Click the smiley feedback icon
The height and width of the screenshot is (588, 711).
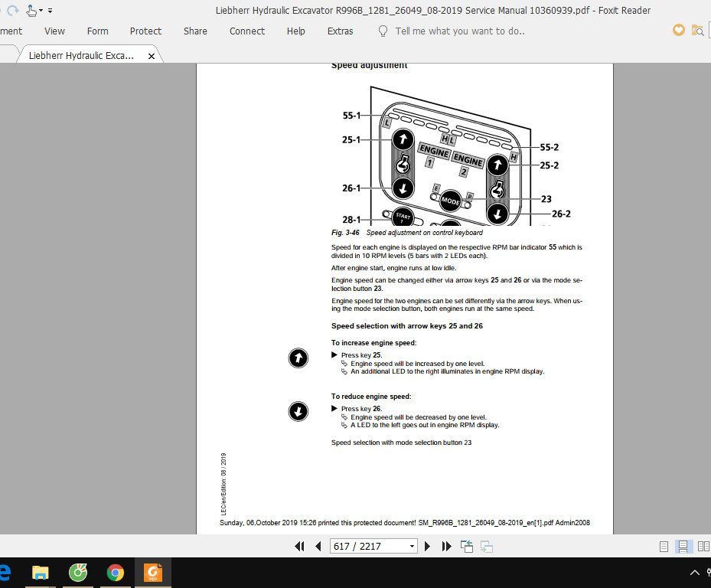678,30
